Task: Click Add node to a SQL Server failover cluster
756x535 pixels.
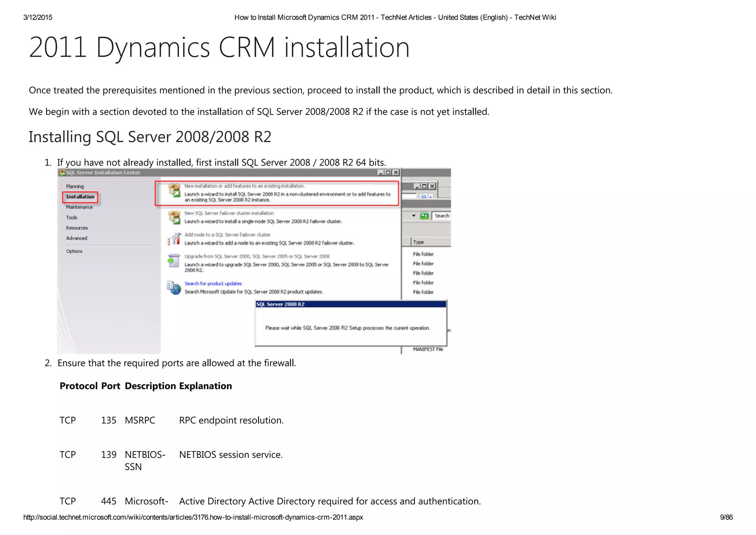Action: pos(227,235)
